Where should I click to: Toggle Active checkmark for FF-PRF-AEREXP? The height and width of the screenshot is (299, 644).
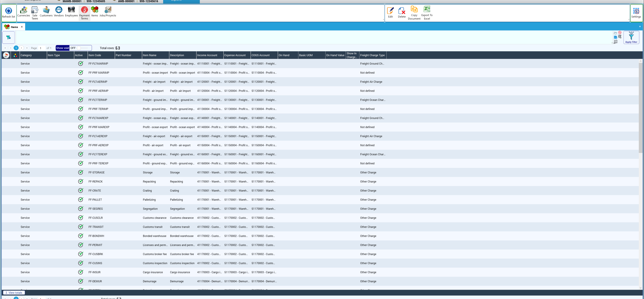[x=80, y=145]
